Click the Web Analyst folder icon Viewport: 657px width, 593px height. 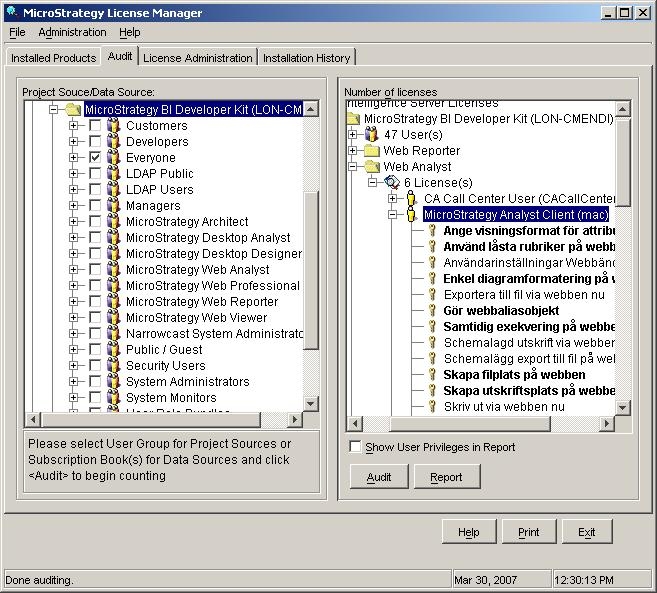tap(371, 166)
